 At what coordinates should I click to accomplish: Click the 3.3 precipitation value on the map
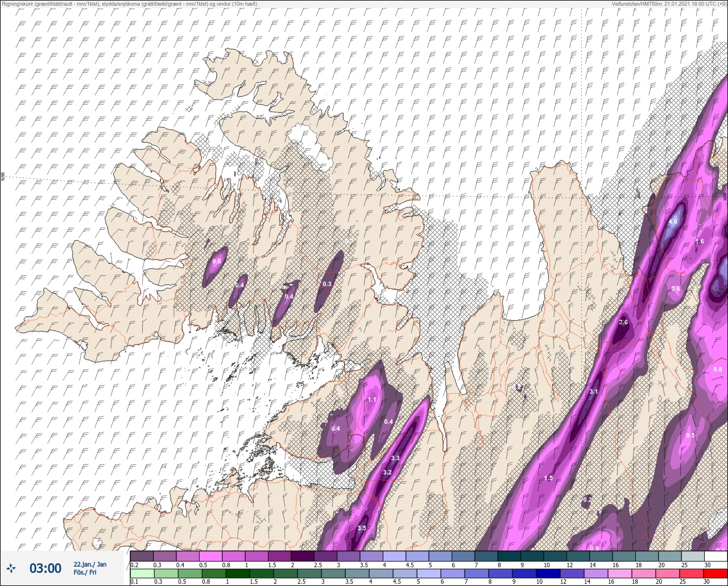click(396, 458)
